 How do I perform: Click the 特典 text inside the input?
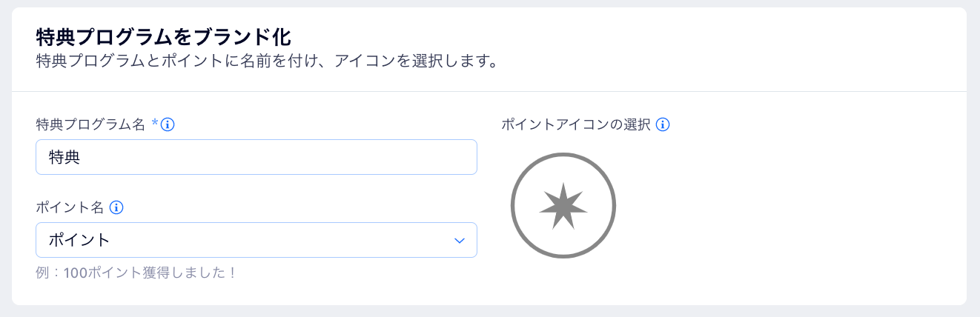click(64, 157)
